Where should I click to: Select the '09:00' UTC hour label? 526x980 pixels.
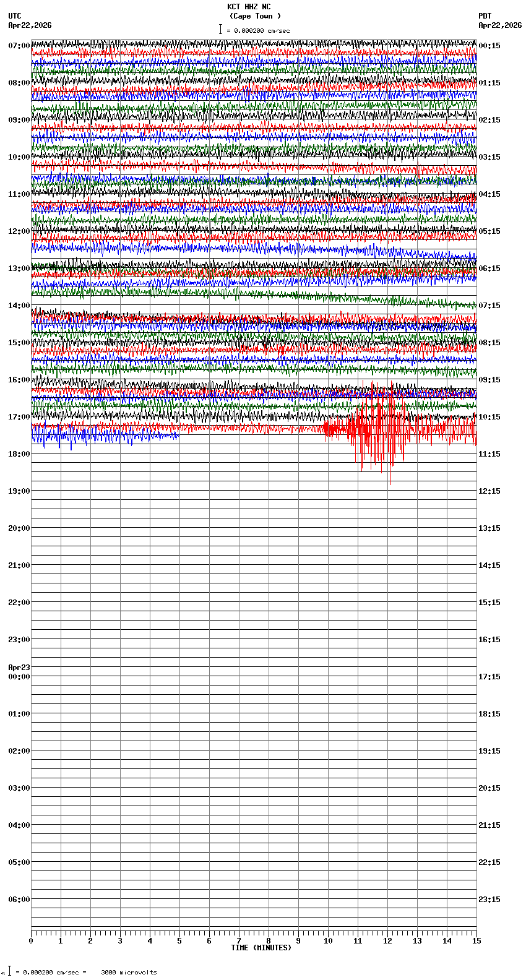19,120
